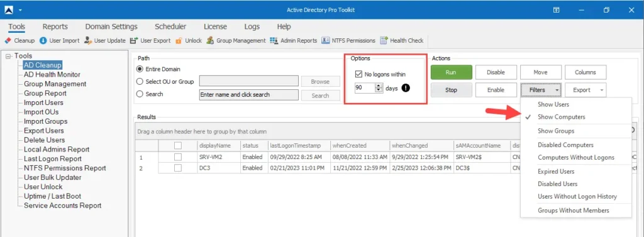Select Uptime / Last Boot in tree
This screenshot has height=237, width=644.
pyautogui.click(x=53, y=196)
